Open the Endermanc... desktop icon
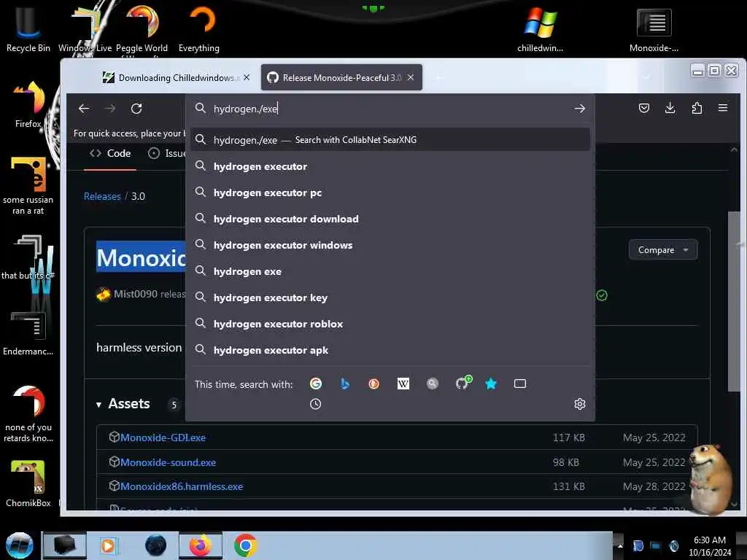Screen dimensions: 747x560 28,332
